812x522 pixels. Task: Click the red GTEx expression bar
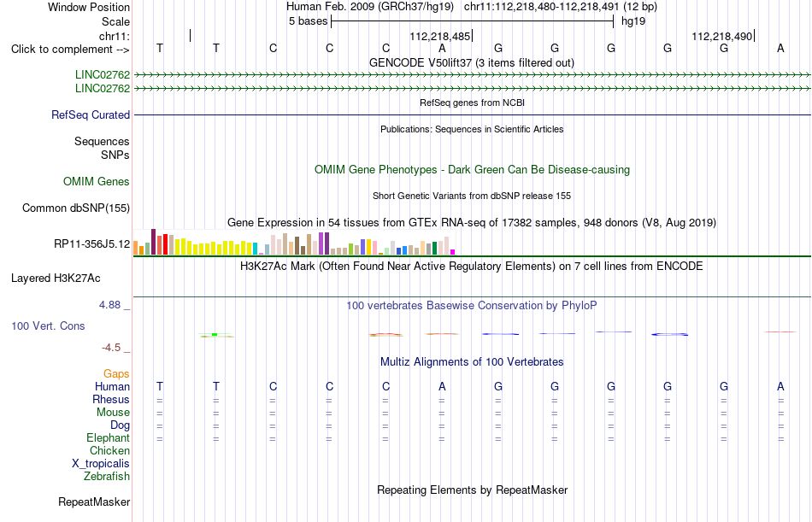coord(165,244)
